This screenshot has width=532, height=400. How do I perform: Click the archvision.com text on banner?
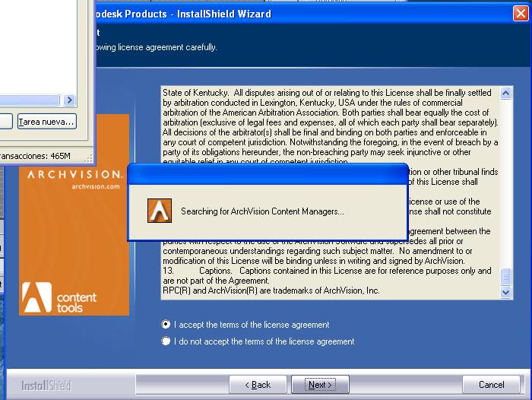(x=96, y=186)
